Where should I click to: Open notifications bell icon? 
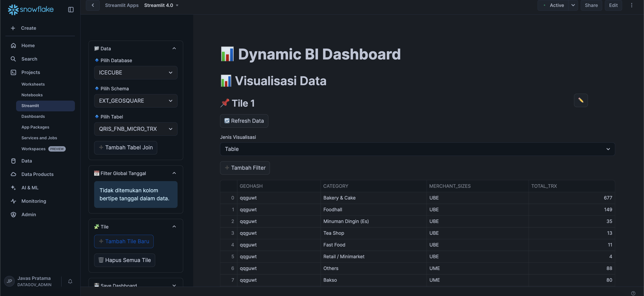click(x=70, y=281)
